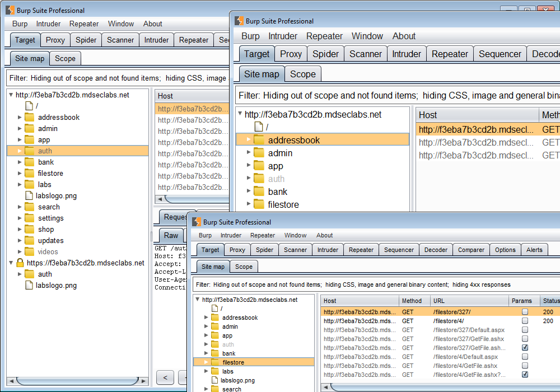This screenshot has width=560, height=392.
Task: Sort by the URL column header in the front window
Action: [469, 301]
